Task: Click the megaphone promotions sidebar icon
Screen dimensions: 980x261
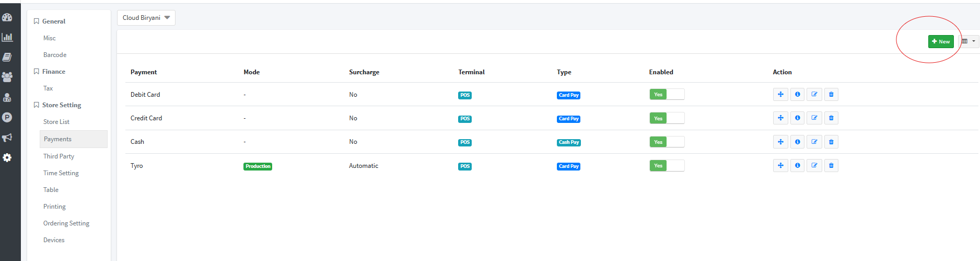Action: coord(7,138)
